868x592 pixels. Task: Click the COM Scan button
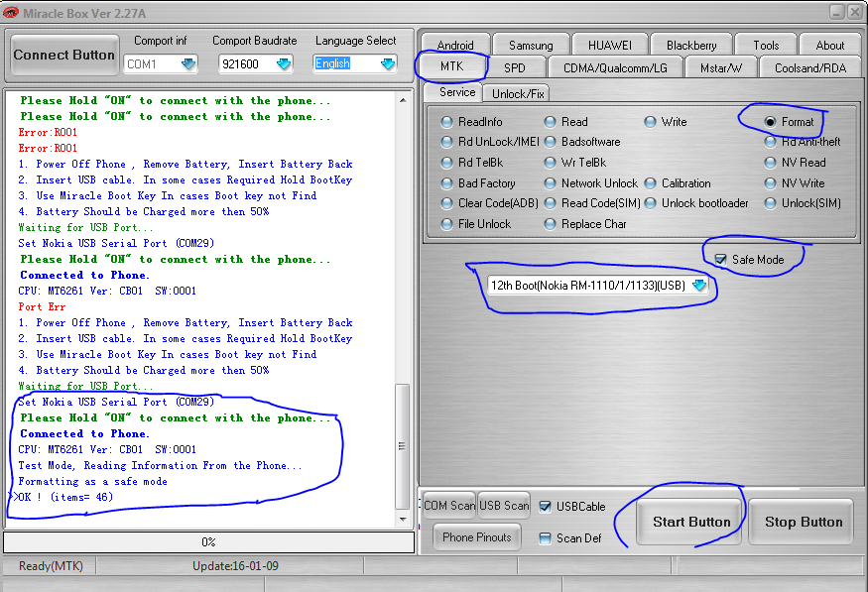(449, 505)
